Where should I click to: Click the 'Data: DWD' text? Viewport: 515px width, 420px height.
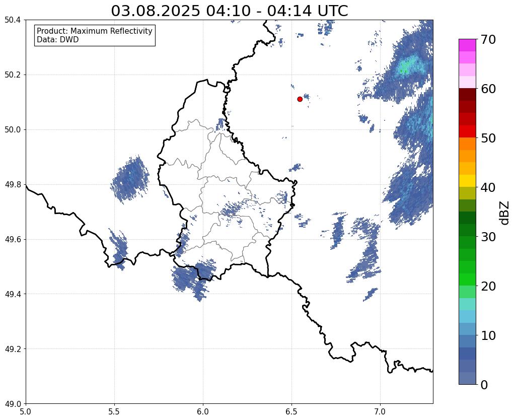58,40
